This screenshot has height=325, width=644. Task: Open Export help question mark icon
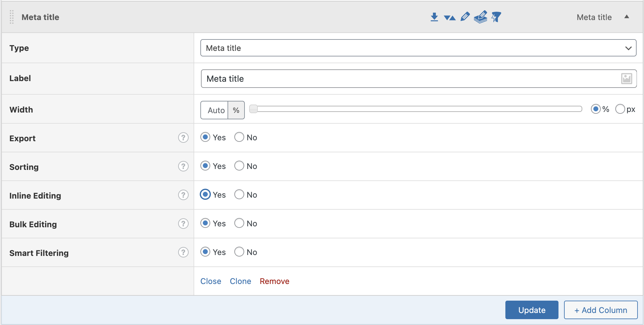coord(183,138)
